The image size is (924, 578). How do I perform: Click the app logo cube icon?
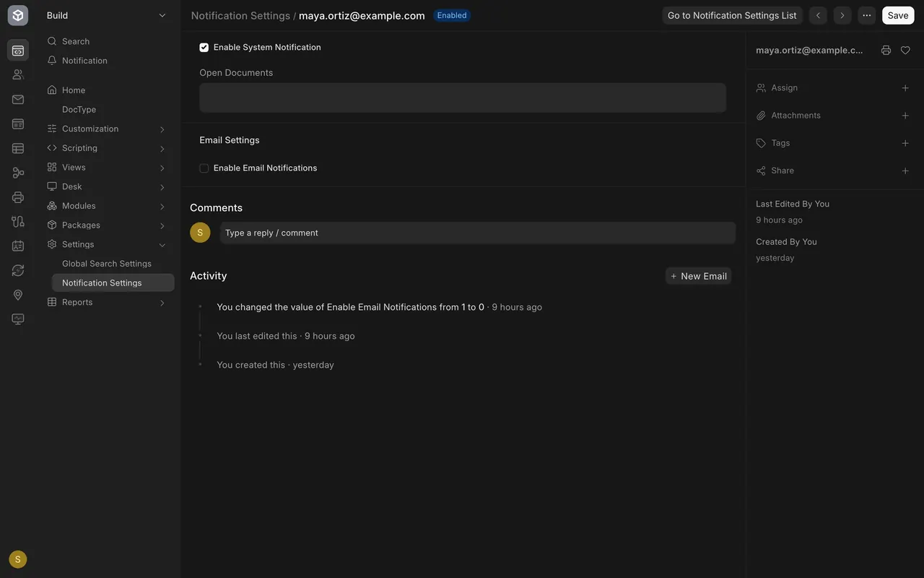[18, 15]
